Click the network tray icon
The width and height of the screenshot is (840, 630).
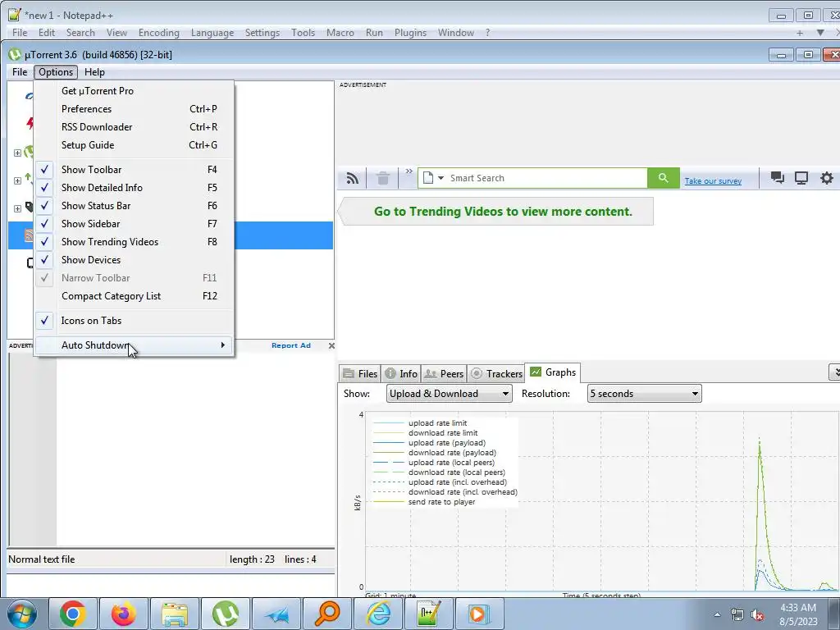(x=737, y=615)
